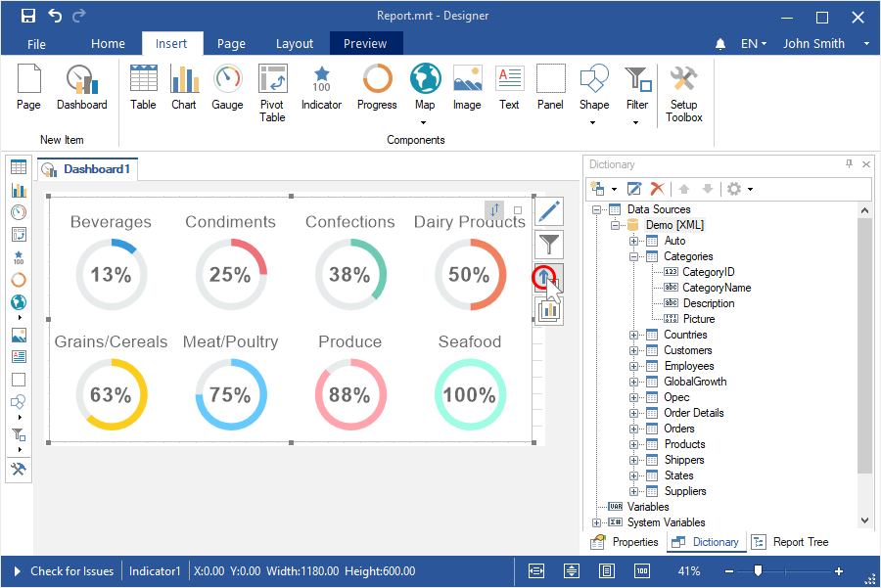Collapse the Categories tree node

(x=633, y=256)
